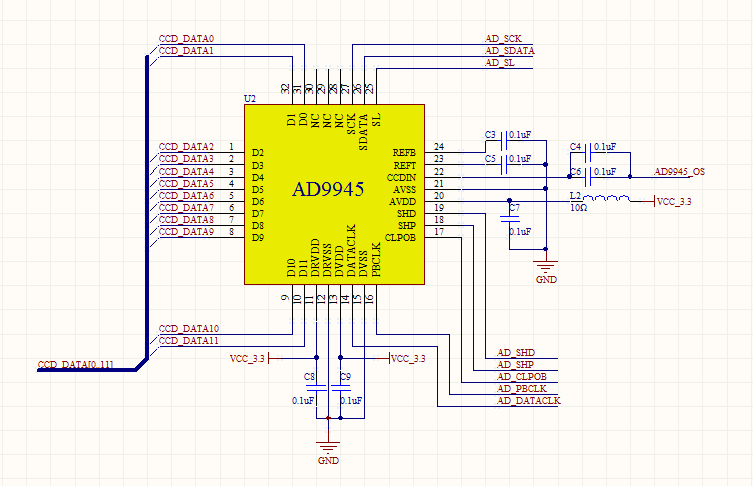Viewport: 753px width, 486px height.
Task: Click the AD_CLPOB net label
Action: click(522, 376)
